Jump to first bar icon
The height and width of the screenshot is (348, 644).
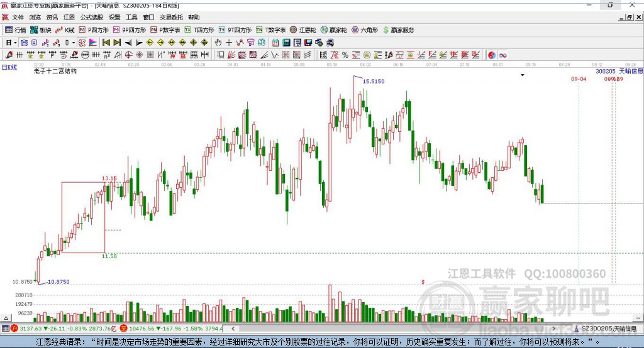pos(106,43)
